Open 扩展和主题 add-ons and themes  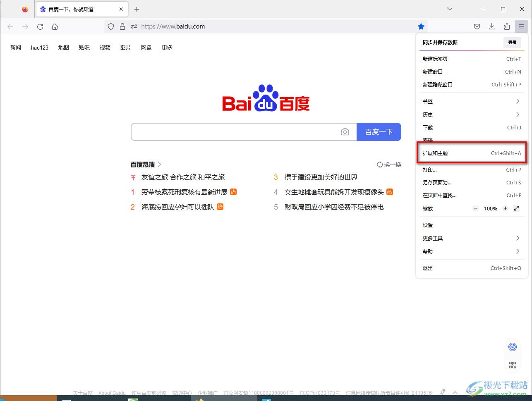tap(472, 153)
